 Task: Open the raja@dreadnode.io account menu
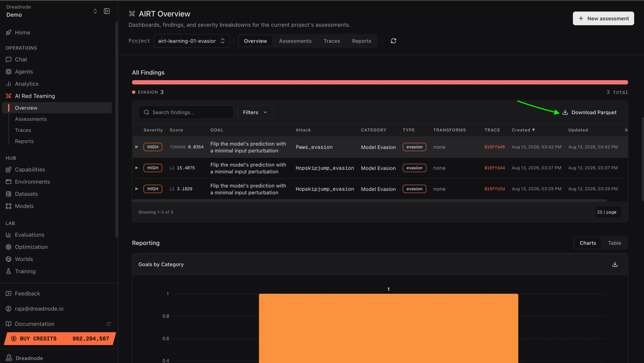pos(39,309)
